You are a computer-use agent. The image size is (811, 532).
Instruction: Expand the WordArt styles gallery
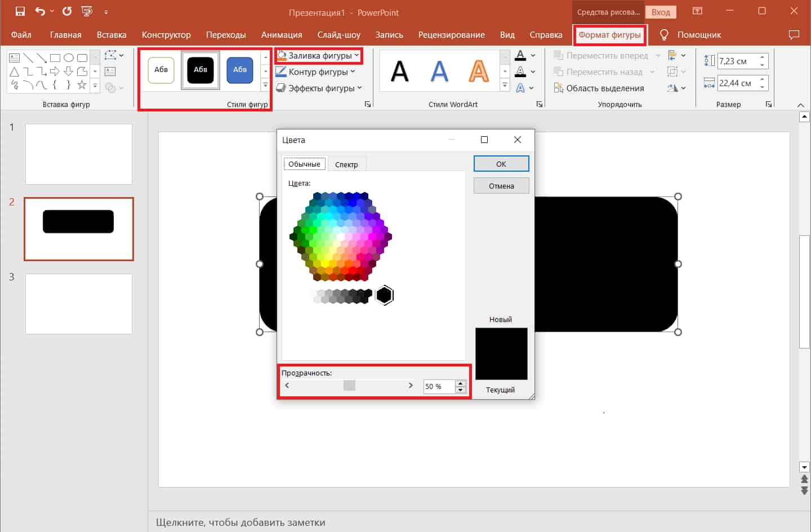505,85
